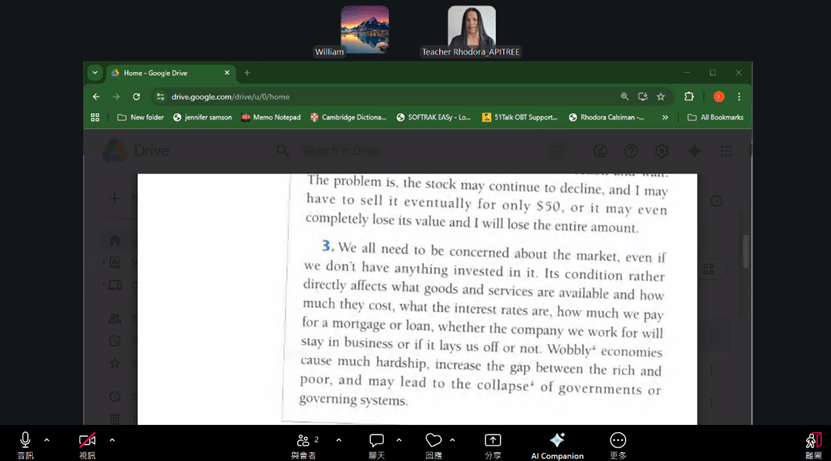This screenshot has height=461, width=831.
Task: Start screen share from toolbar
Action: click(x=492, y=444)
